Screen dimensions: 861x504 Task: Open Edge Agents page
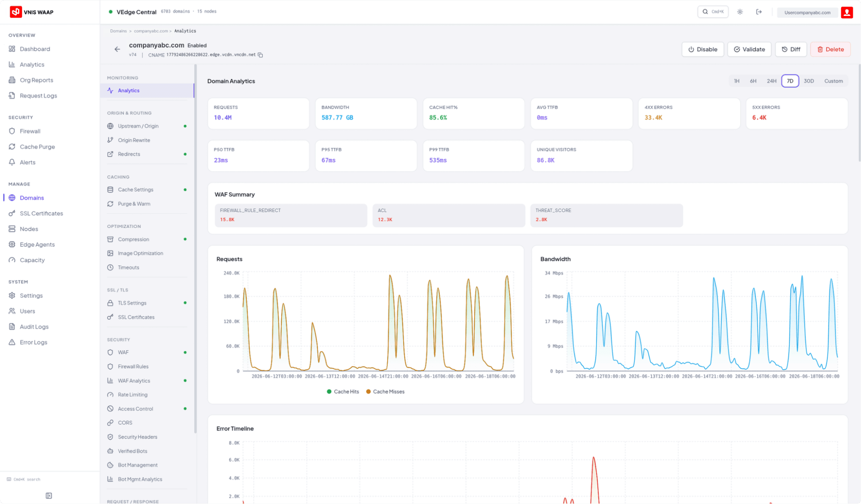tap(37, 244)
